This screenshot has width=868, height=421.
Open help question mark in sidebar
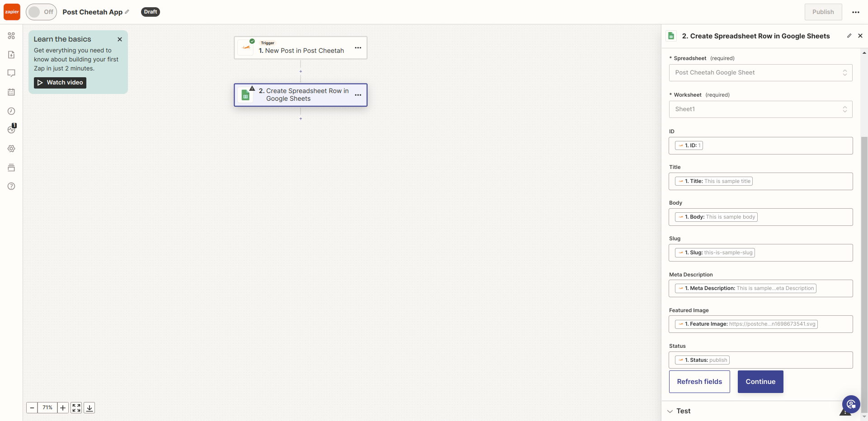point(11,186)
